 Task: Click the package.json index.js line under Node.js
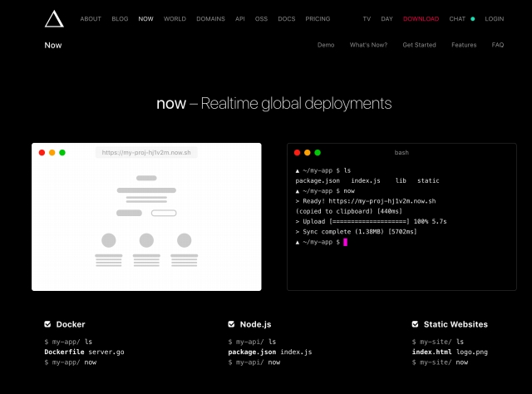(269, 352)
